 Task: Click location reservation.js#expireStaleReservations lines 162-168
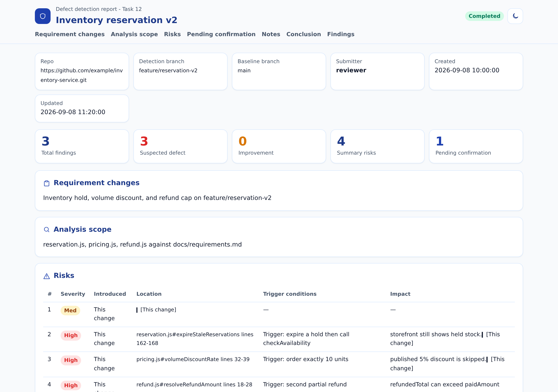195,339
